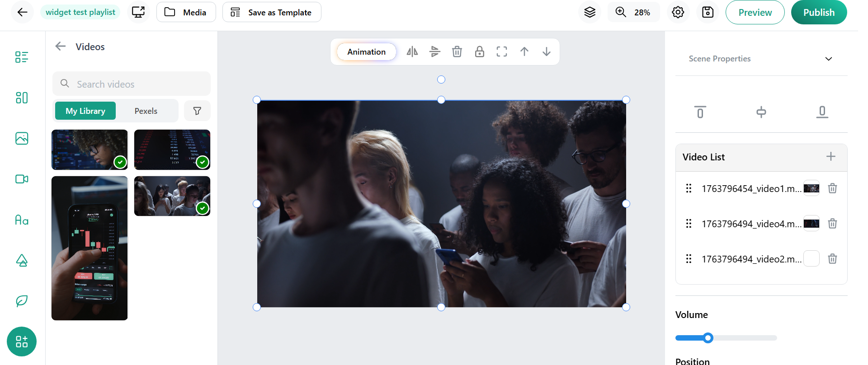Toggle fullscreen fit for element
The image size is (868, 365).
502,51
